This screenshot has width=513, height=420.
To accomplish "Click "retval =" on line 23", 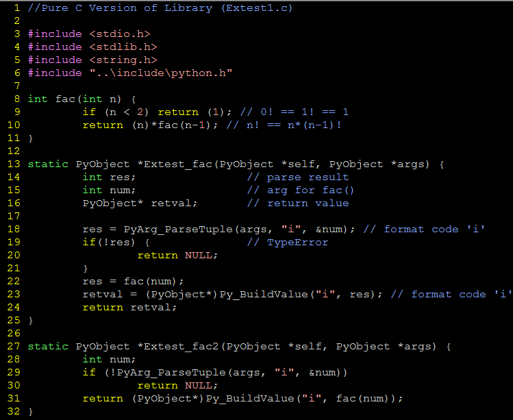I will click(110, 295).
